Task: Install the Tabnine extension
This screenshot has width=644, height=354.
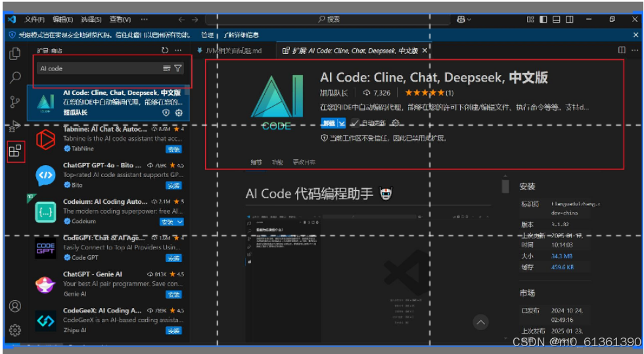Action: coord(173,149)
